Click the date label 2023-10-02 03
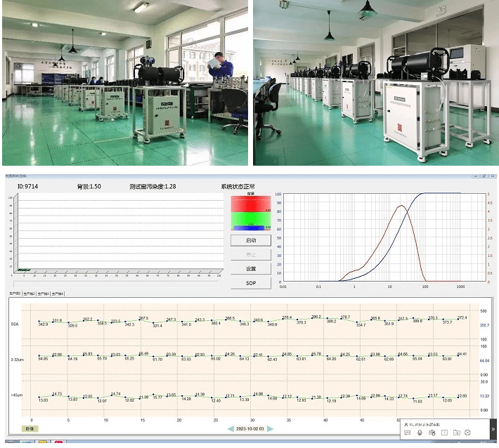This screenshot has width=499, height=448. [250, 428]
